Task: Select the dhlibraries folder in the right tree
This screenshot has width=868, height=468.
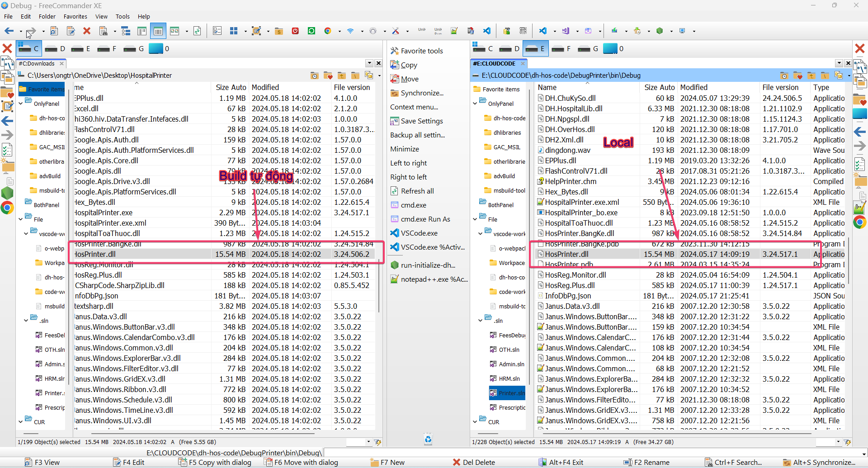Action: 503,132
